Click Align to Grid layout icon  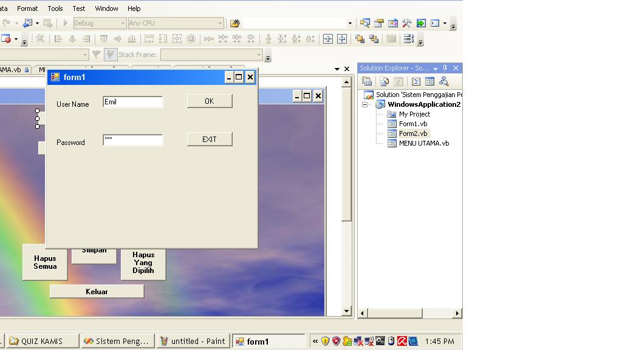pyautogui.click(x=40, y=39)
